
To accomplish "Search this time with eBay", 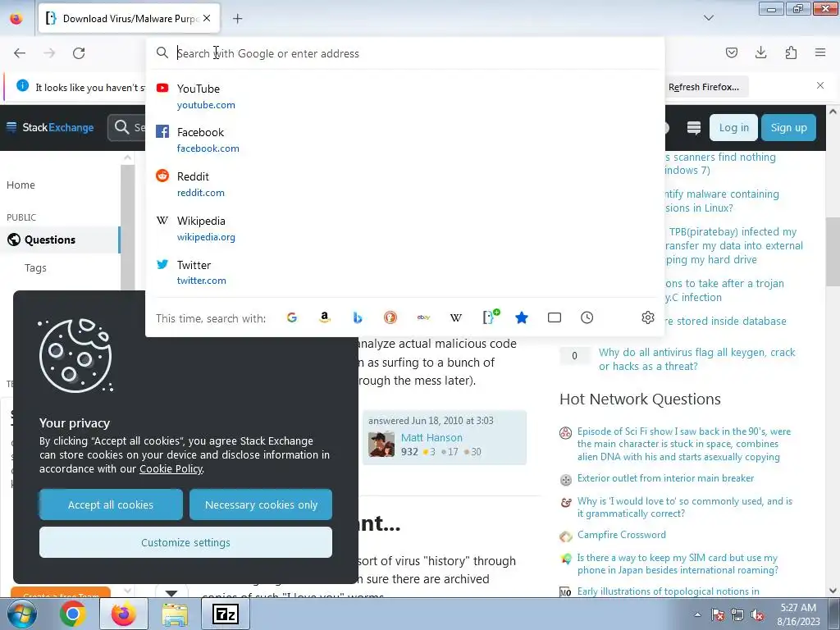I will (x=423, y=317).
